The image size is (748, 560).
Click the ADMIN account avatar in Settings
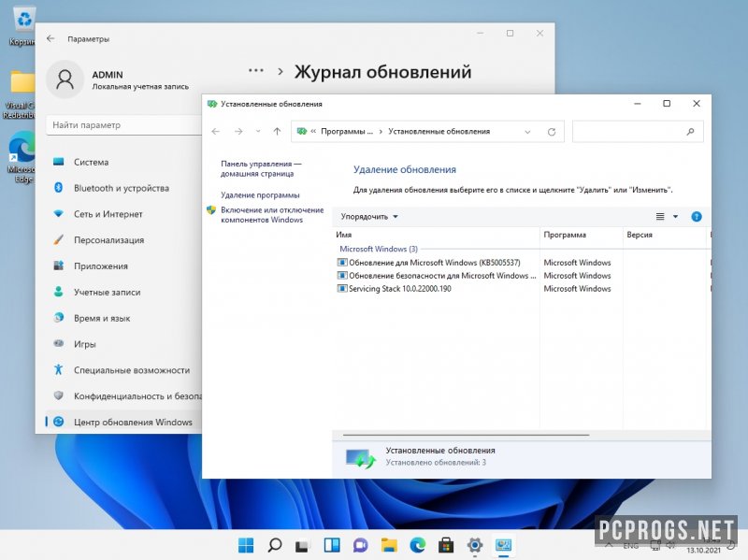point(65,79)
